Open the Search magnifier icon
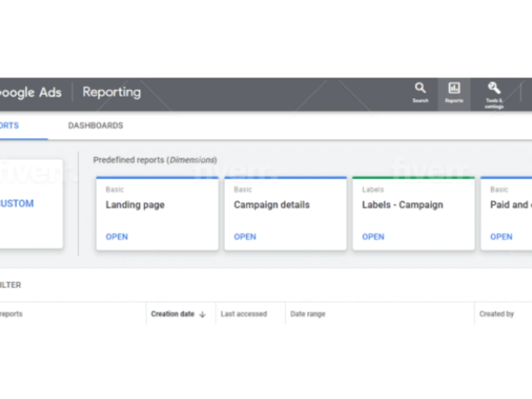Image resolution: width=532 pixels, height=399 pixels. (x=420, y=88)
